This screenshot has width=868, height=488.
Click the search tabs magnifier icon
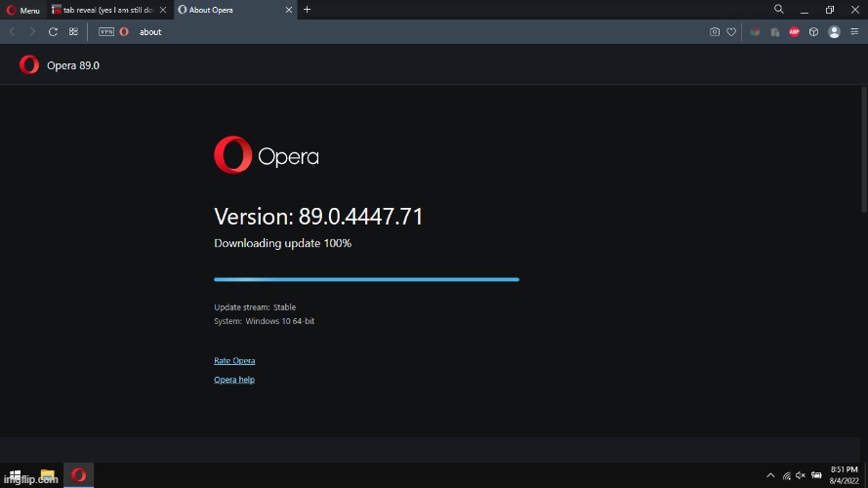778,10
